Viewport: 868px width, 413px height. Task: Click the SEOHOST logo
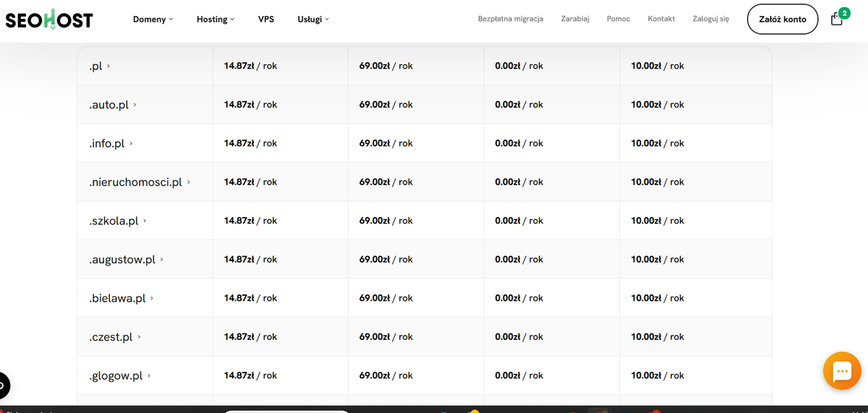tap(49, 20)
